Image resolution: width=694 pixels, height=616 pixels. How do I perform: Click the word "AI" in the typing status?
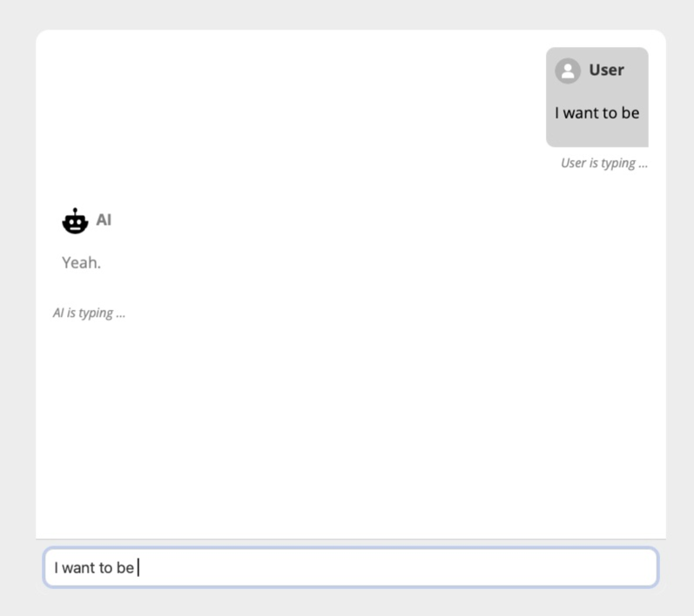pyautogui.click(x=58, y=313)
